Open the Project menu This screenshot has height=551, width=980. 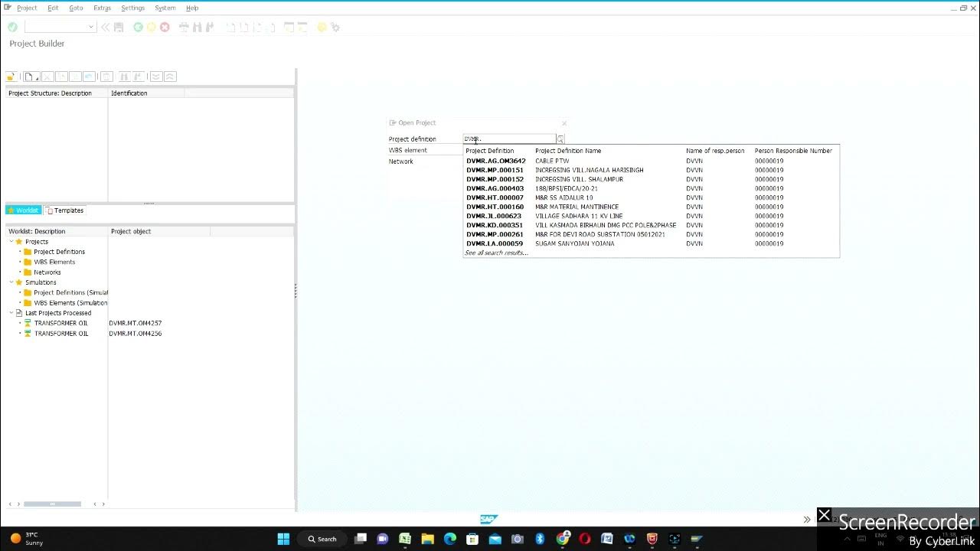click(x=27, y=8)
